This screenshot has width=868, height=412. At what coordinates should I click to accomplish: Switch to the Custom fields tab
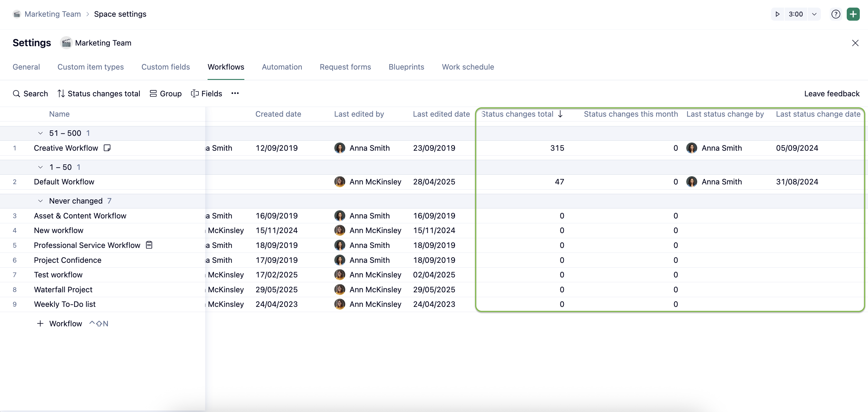[165, 67]
